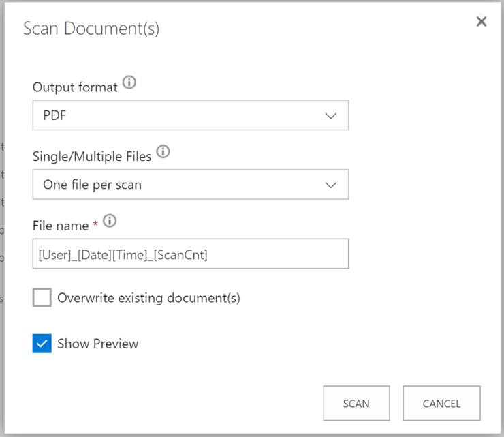Click the info icon beside Output format

pyautogui.click(x=129, y=82)
